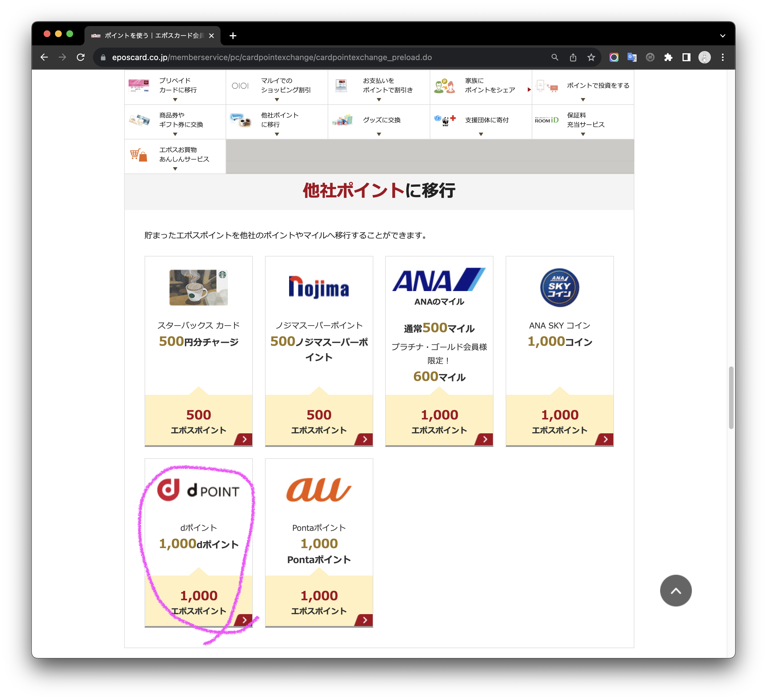
Task: Click the 1,000dポイント text
Action: (x=199, y=544)
